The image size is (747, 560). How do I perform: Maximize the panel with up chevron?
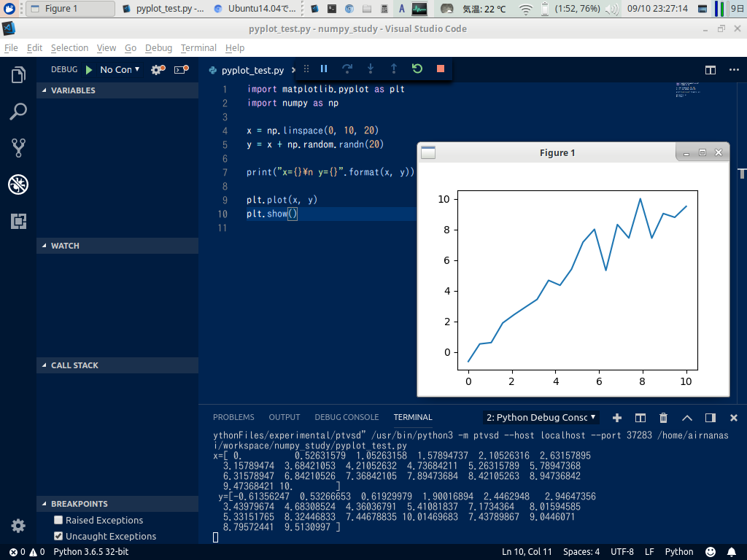pyautogui.click(x=687, y=418)
